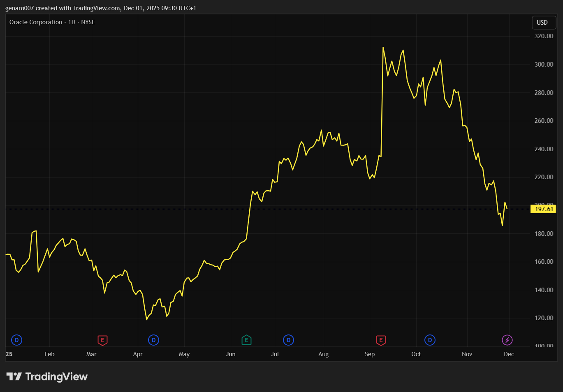Open the red earnings marker in September

click(x=381, y=340)
